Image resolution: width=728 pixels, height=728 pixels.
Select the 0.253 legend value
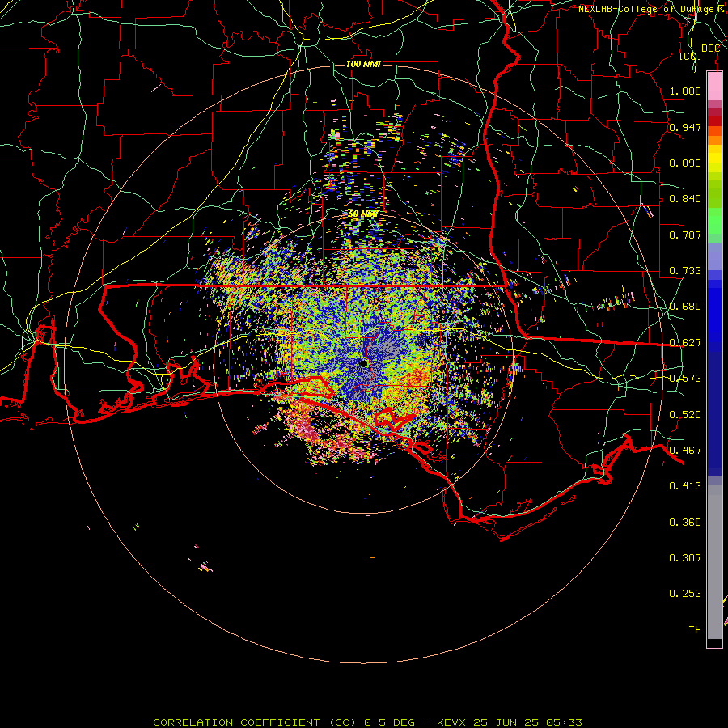685,594
